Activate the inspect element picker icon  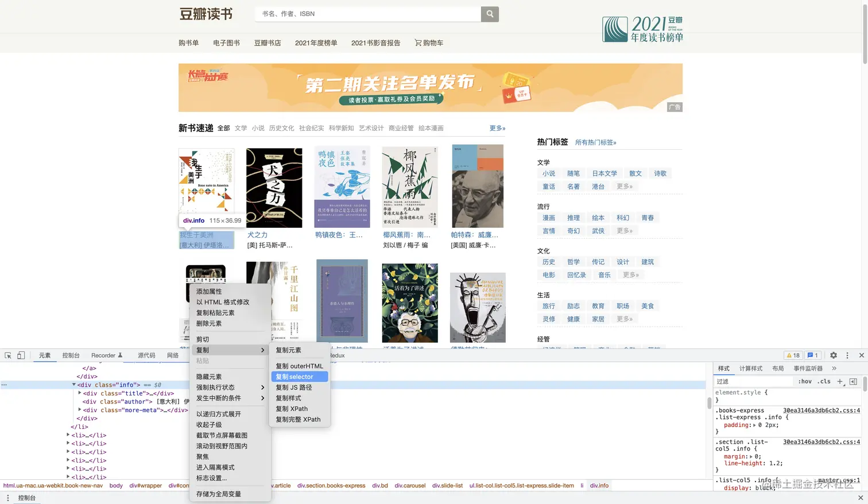(8, 355)
